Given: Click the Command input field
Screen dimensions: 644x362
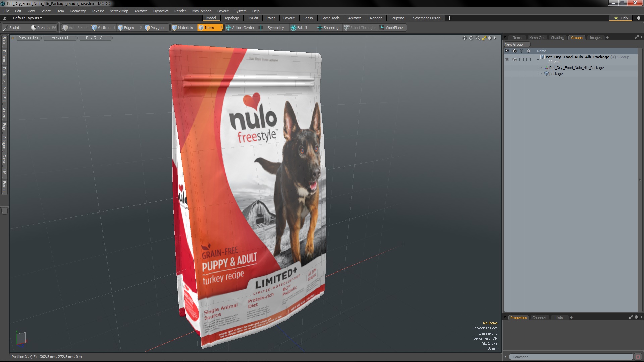Looking at the screenshot, I should [571, 357].
